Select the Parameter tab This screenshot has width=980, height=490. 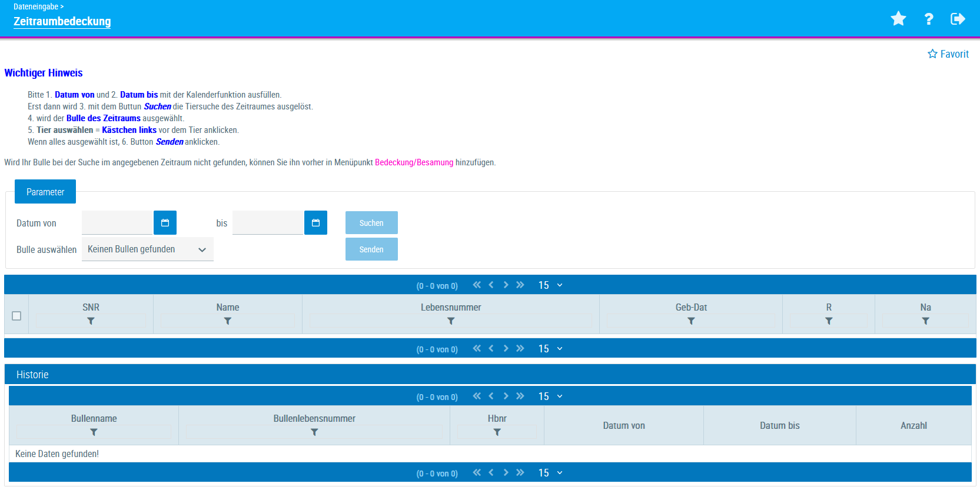point(45,192)
